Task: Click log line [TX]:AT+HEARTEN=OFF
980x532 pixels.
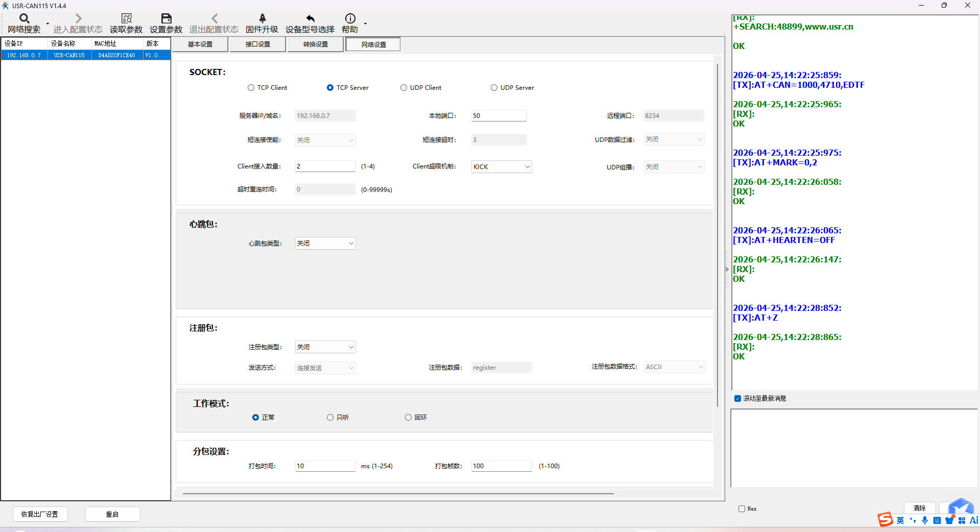Action: point(784,240)
